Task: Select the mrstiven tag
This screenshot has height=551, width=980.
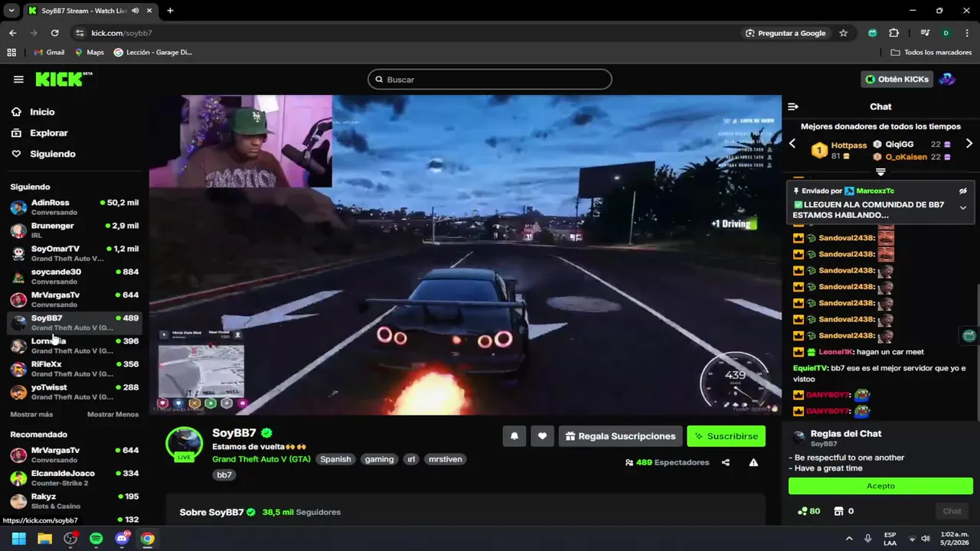Action: tap(444, 459)
